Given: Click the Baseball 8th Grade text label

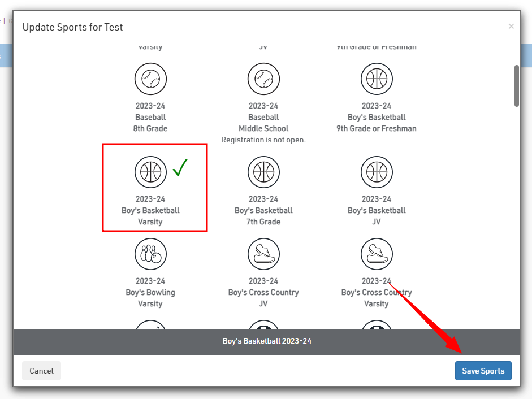Looking at the screenshot, I should click(x=150, y=118).
